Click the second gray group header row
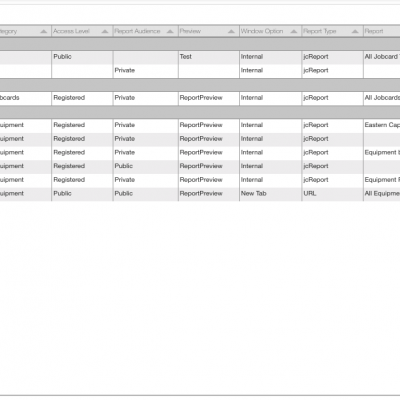This screenshot has height=400, width=400. 200,85
